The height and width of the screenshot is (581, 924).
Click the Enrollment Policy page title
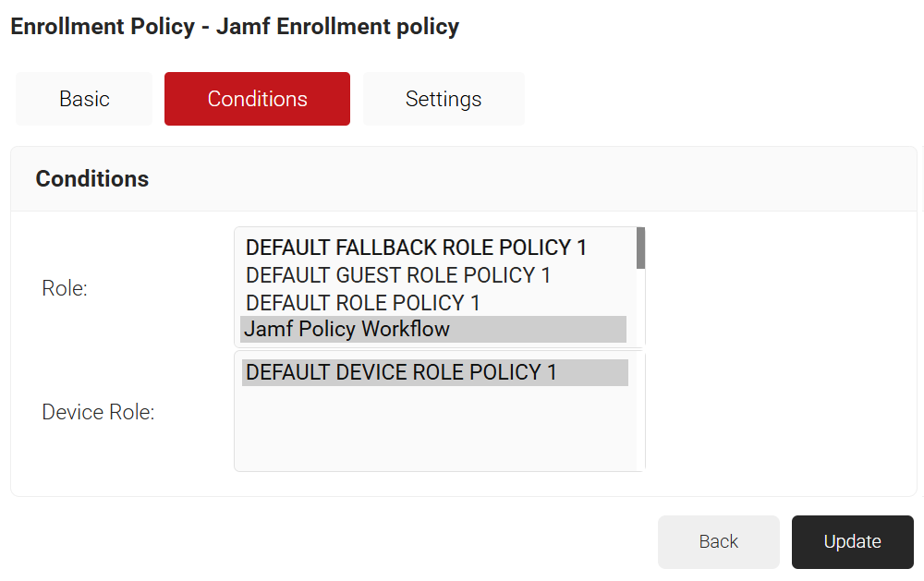(235, 27)
